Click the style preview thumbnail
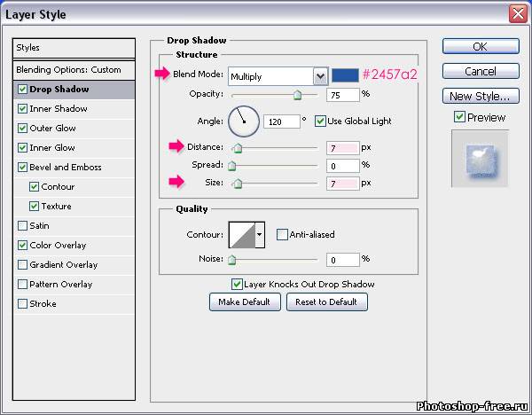This screenshot has width=532, height=415. coord(480,159)
